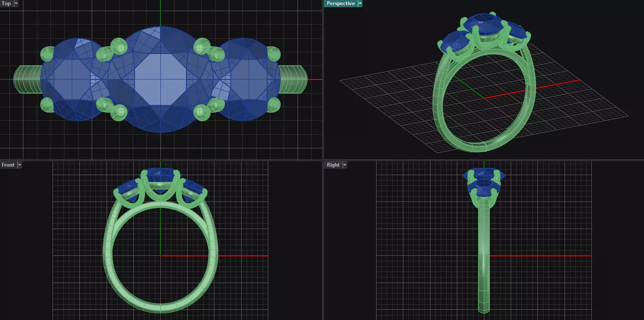Activate the Perspective viewport title label
644x320 pixels.
(x=340, y=3)
